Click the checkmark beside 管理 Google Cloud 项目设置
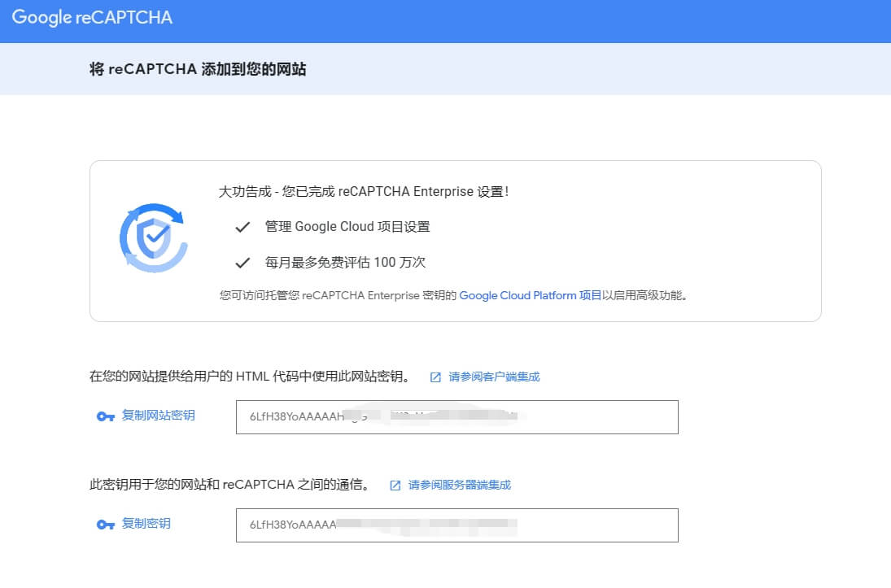Screen dimensions: 891x588 pos(242,227)
